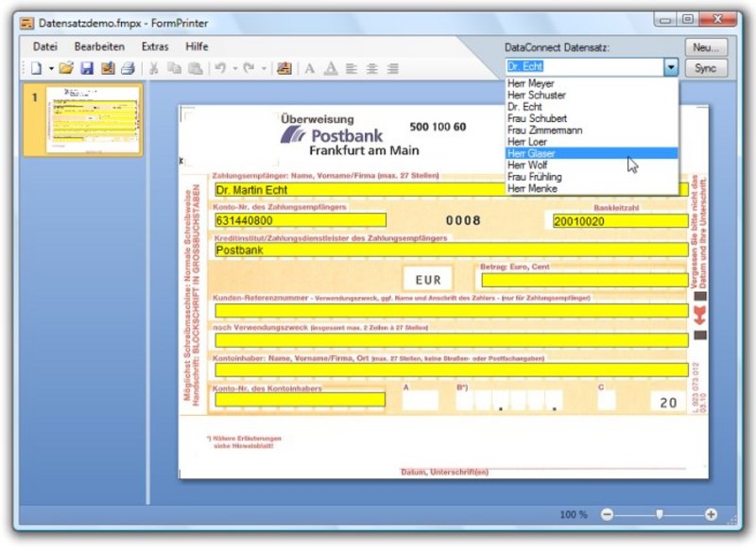Select Frau Schubert from the list
The width and height of the screenshot is (756, 553).
pos(592,118)
